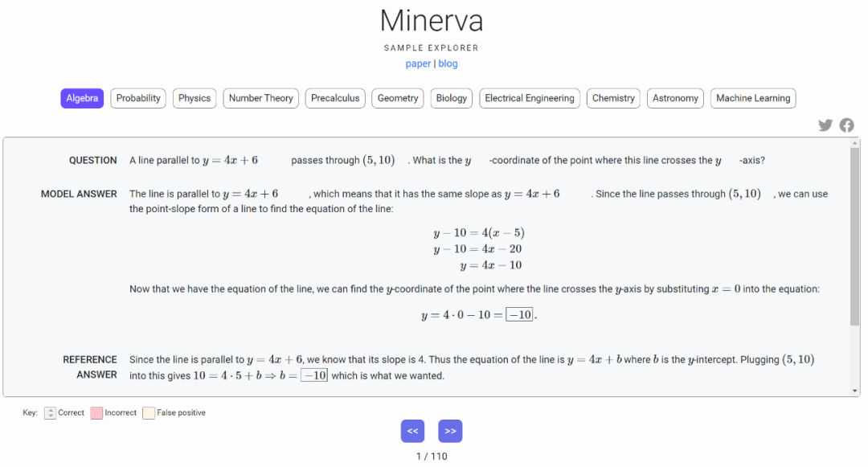Screen dimensions: 868x467
Task: Click the False positive key swatch
Action: 149,413
